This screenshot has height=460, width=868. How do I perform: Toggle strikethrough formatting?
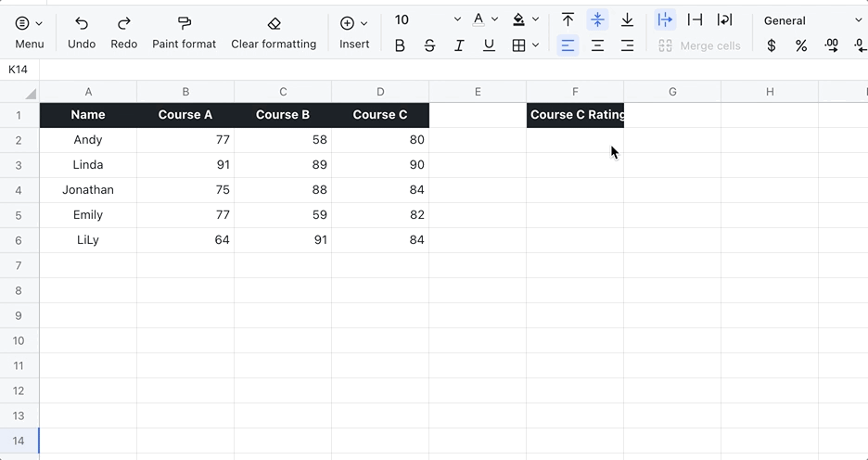[429, 45]
